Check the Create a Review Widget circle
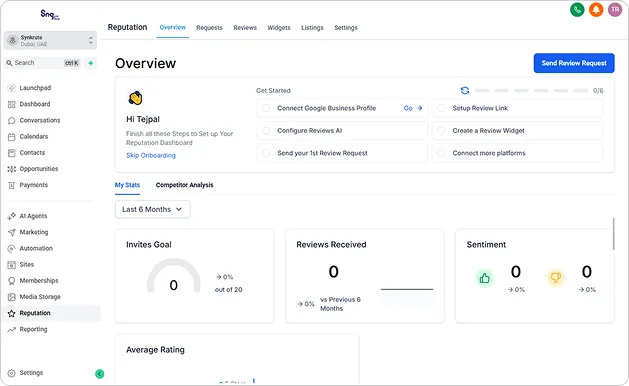The height and width of the screenshot is (386, 629). click(441, 131)
